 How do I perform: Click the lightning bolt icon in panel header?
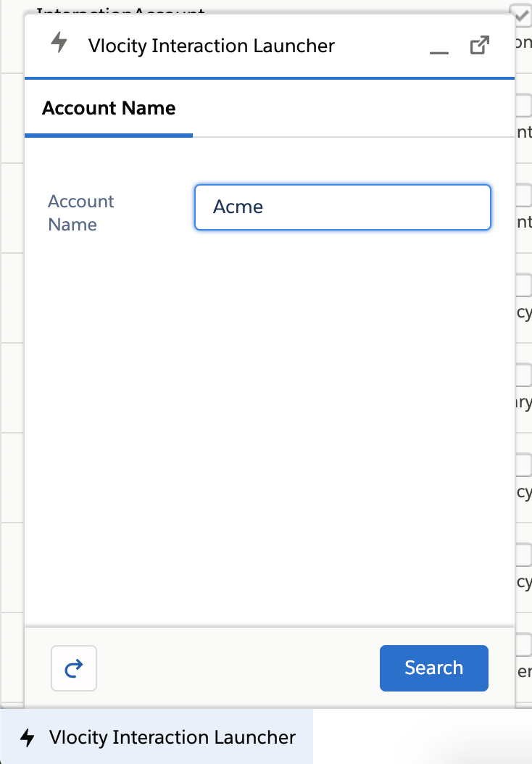(59, 42)
